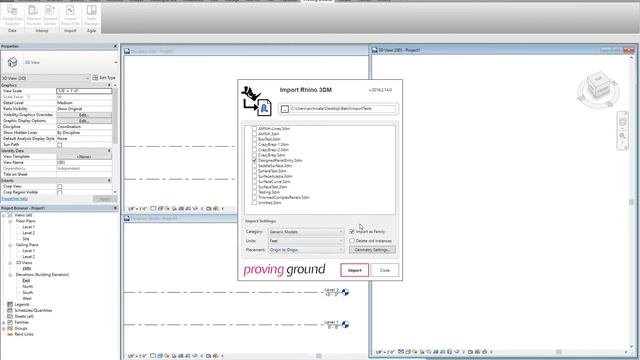
Task: Select East elevation in Project Browser
Action: coord(26,281)
